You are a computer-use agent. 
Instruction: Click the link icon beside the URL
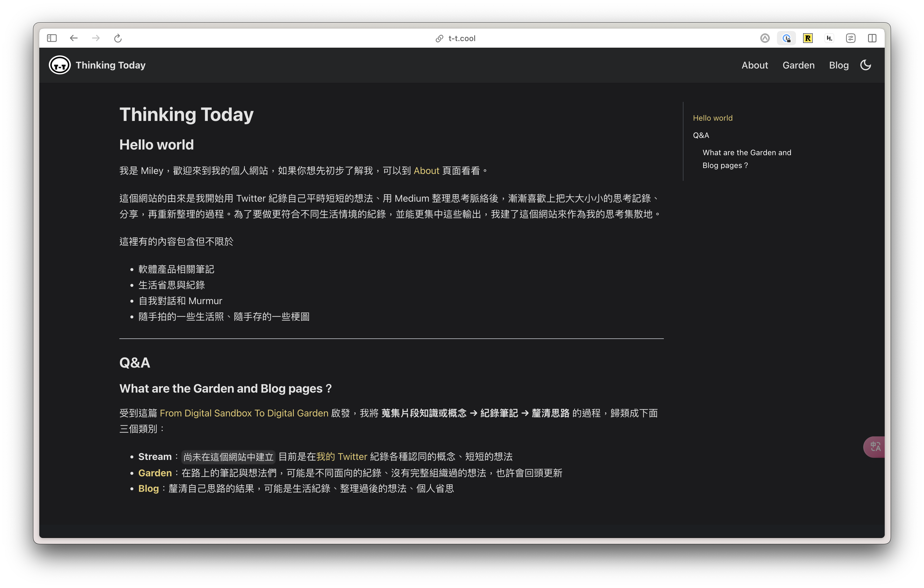click(x=439, y=38)
